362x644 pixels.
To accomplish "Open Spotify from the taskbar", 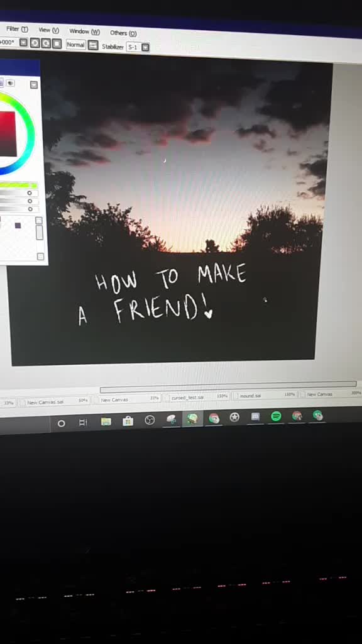I will pyautogui.click(x=277, y=416).
